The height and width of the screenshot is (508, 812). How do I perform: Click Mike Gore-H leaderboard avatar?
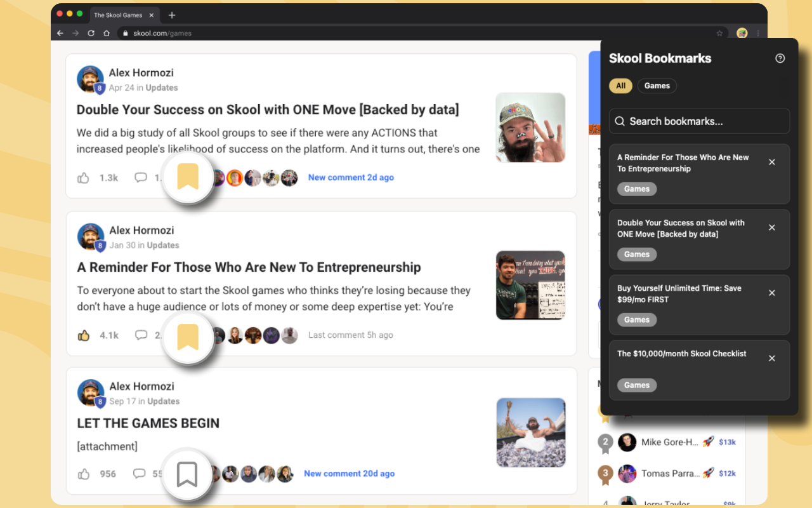[627, 443]
